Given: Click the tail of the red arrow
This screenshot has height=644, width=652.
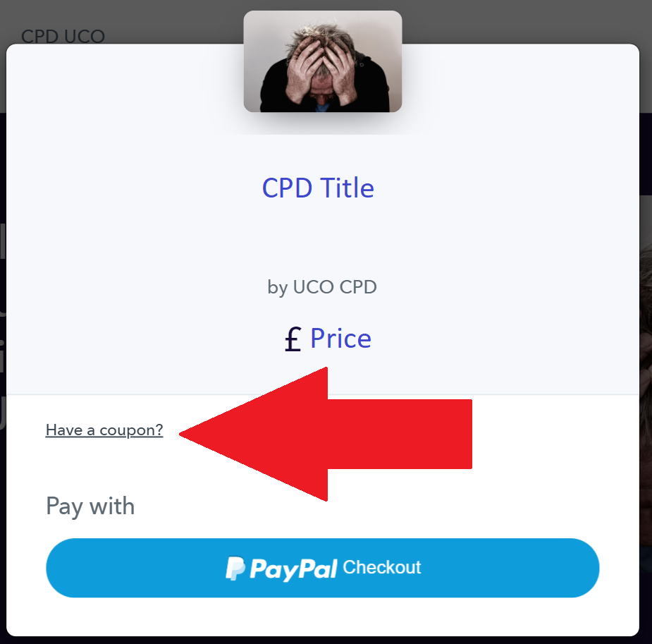Looking at the screenshot, I should point(400,434).
